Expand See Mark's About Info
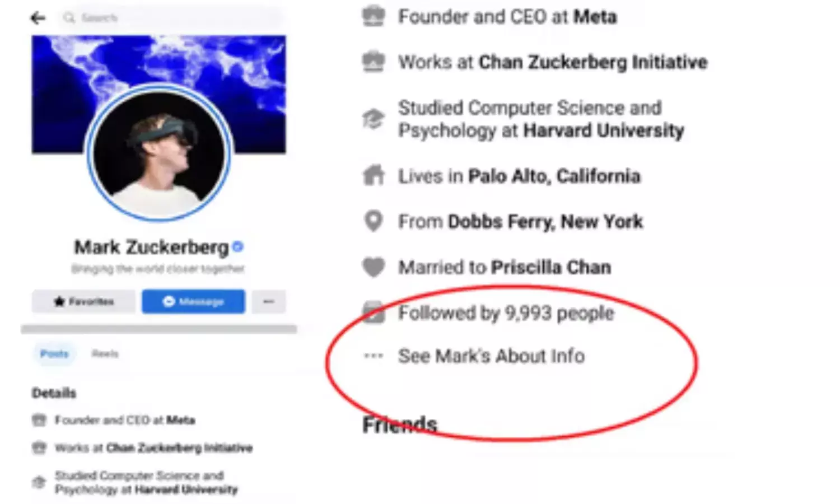Viewport: 840px width, 504px height. (x=491, y=356)
